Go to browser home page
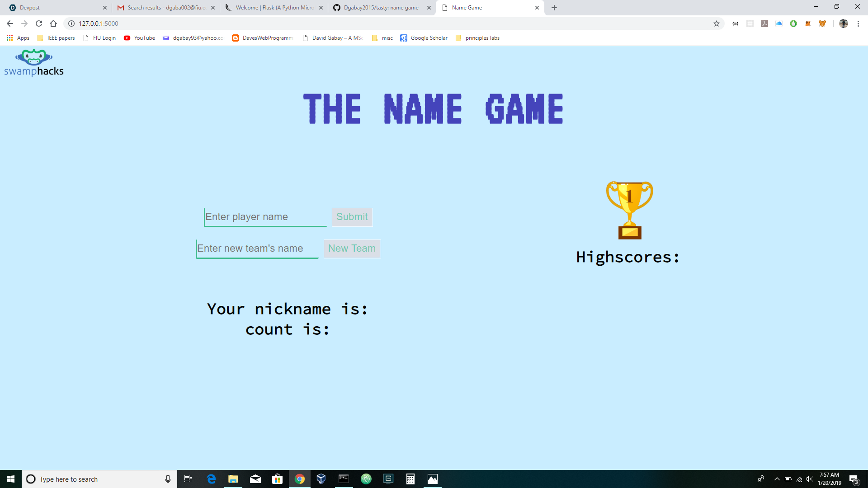Viewport: 868px width, 488px height. click(53, 23)
